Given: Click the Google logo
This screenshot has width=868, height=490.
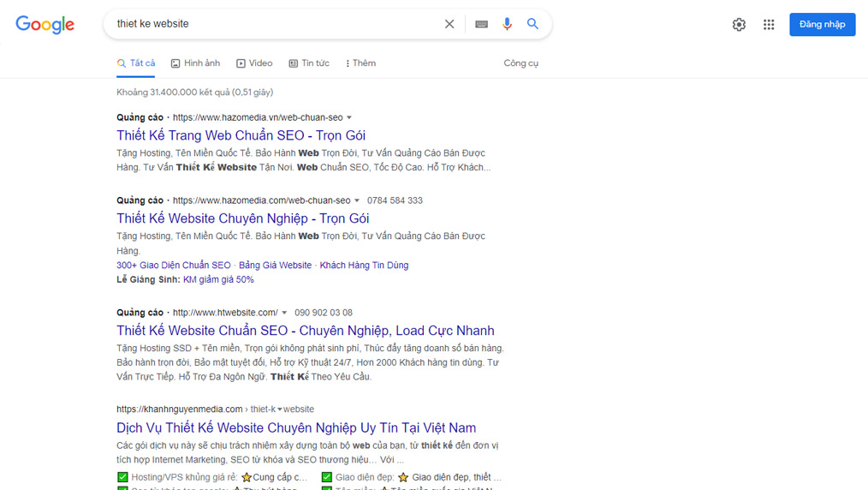Looking at the screenshot, I should pos(45,25).
